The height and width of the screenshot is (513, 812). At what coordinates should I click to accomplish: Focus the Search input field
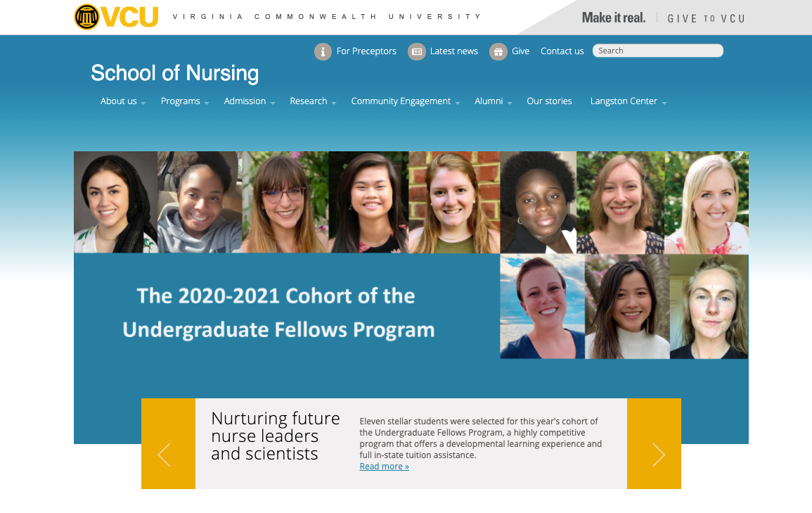coord(657,51)
